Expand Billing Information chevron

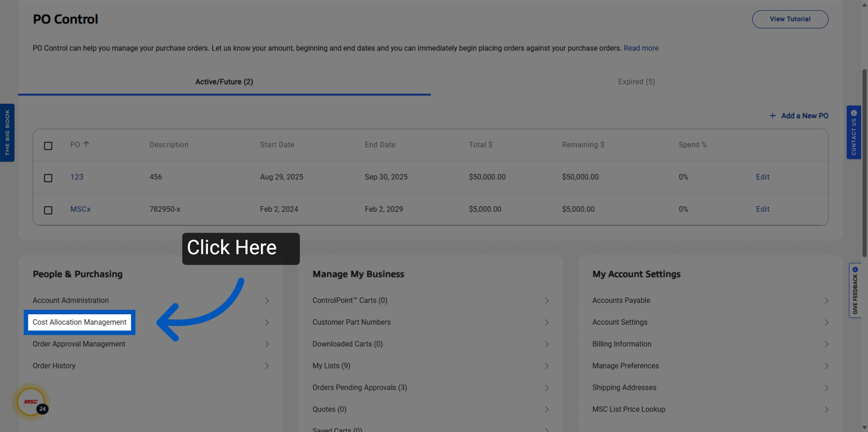click(x=826, y=344)
